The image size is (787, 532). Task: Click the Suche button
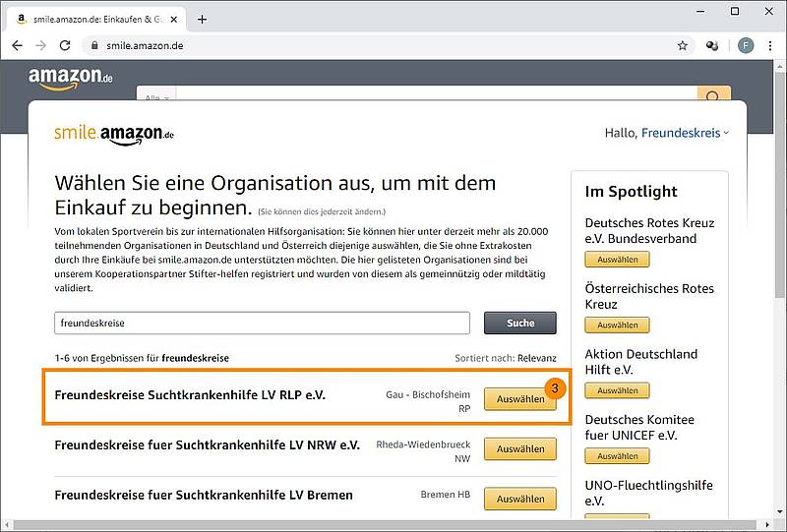pos(520,324)
